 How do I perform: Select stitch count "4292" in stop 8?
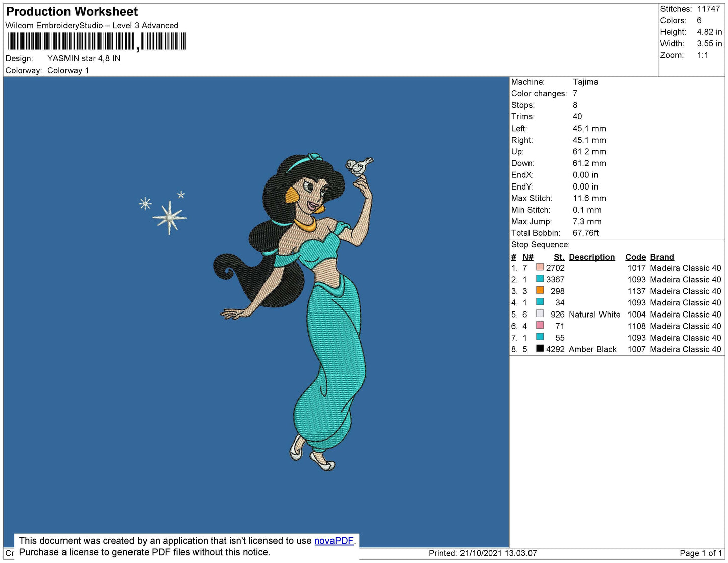click(x=555, y=349)
